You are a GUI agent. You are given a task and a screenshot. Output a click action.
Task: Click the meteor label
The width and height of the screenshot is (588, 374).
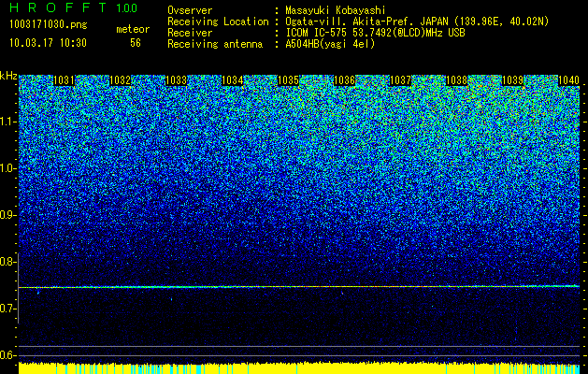[x=133, y=29]
